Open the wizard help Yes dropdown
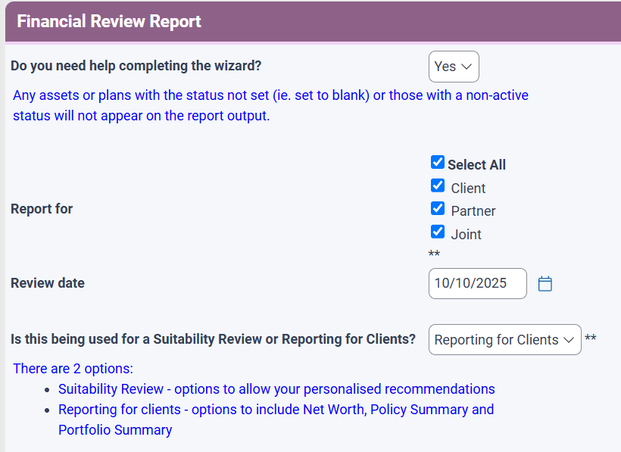Screen dimensions: 621x452 click(453, 67)
